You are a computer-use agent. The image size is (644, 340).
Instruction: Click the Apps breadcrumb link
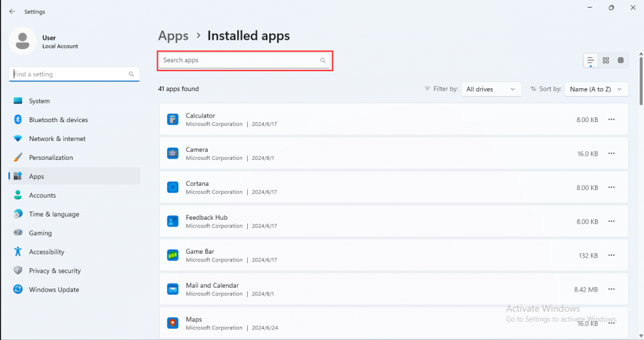tap(174, 36)
